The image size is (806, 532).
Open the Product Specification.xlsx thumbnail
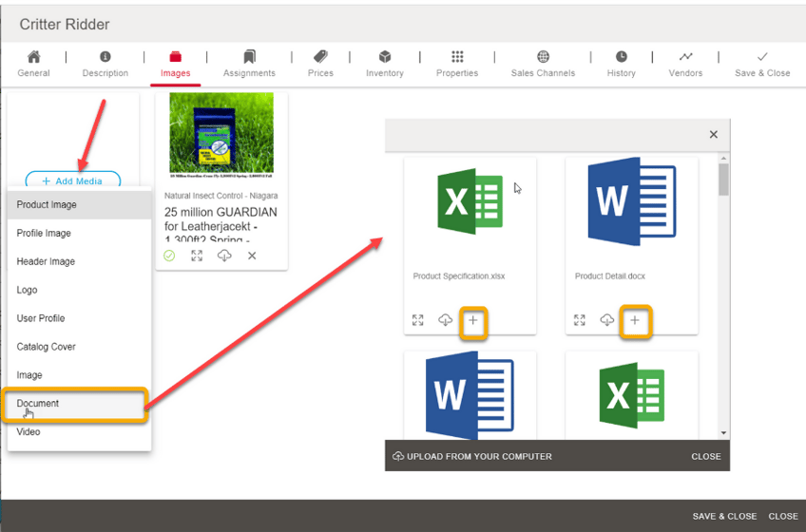pyautogui.click(x=470, y=203)
